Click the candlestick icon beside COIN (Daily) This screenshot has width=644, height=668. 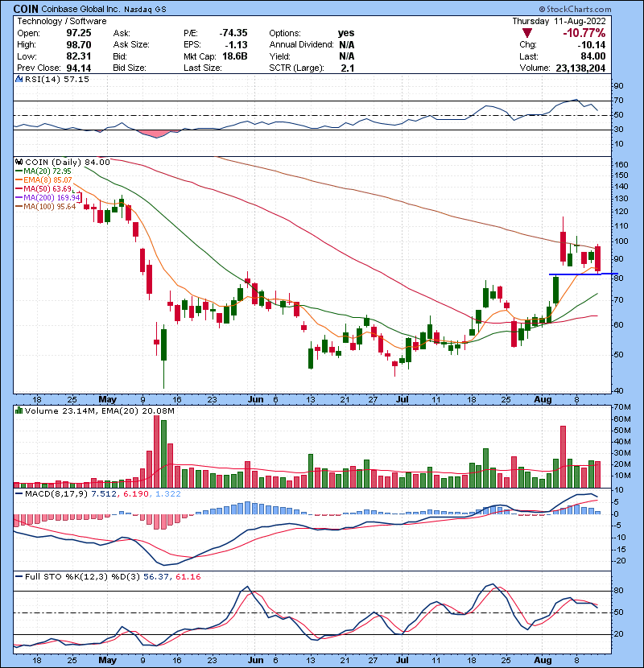tap(19, 163)
